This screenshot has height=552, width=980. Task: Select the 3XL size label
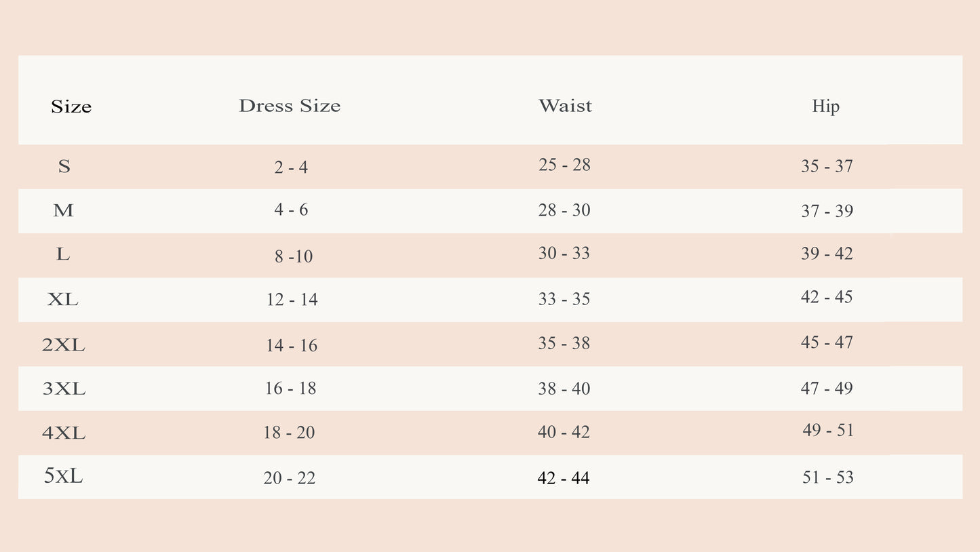tap(64, 389)
